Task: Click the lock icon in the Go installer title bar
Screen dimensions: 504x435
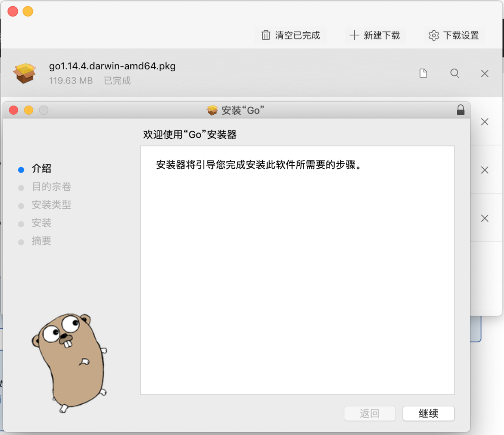Action: click(461, 110)
